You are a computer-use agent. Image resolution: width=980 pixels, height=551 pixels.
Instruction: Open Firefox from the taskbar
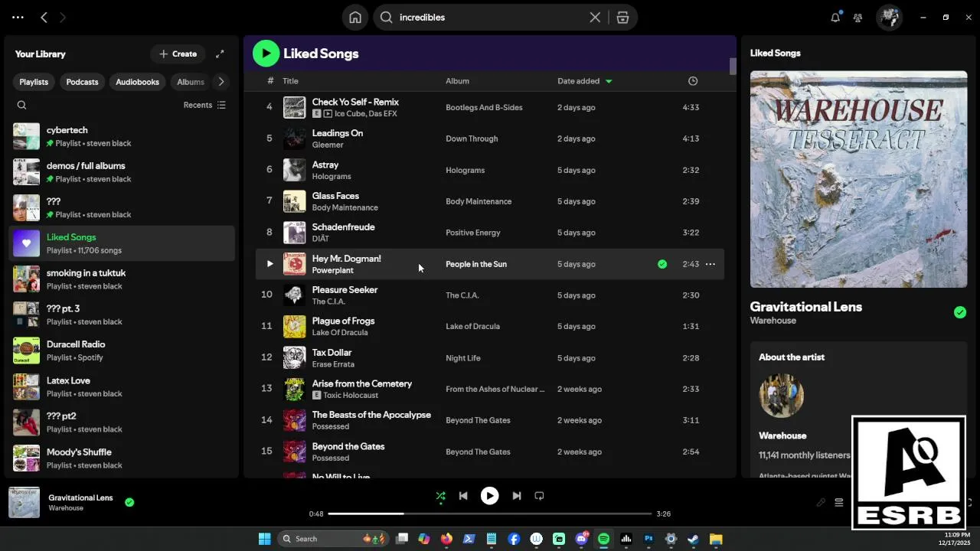point(446,539)
